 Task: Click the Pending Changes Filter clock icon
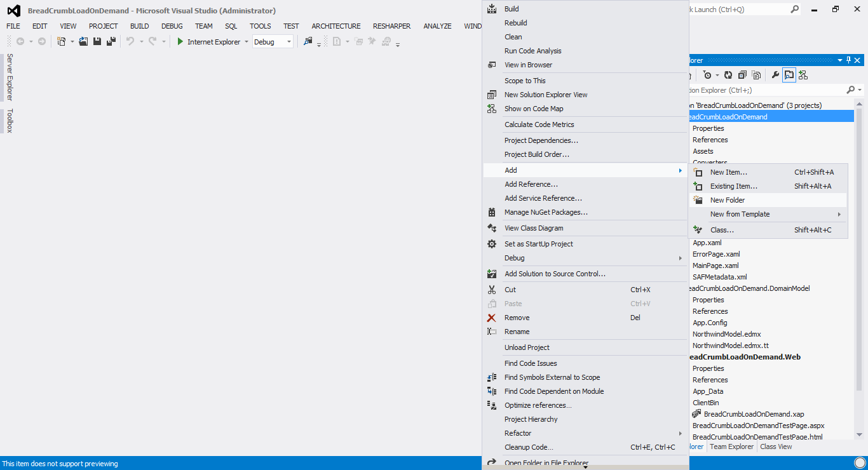(x=707, y=75)
